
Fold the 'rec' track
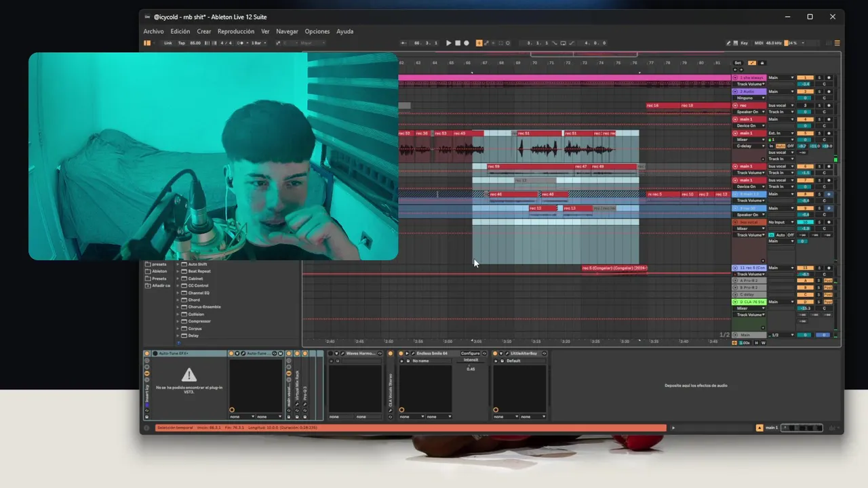click(735, 105)
